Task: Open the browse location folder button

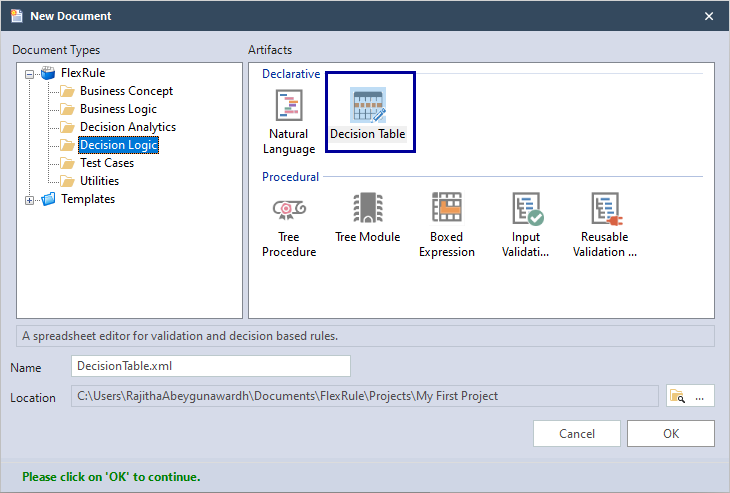Action: 690,396
